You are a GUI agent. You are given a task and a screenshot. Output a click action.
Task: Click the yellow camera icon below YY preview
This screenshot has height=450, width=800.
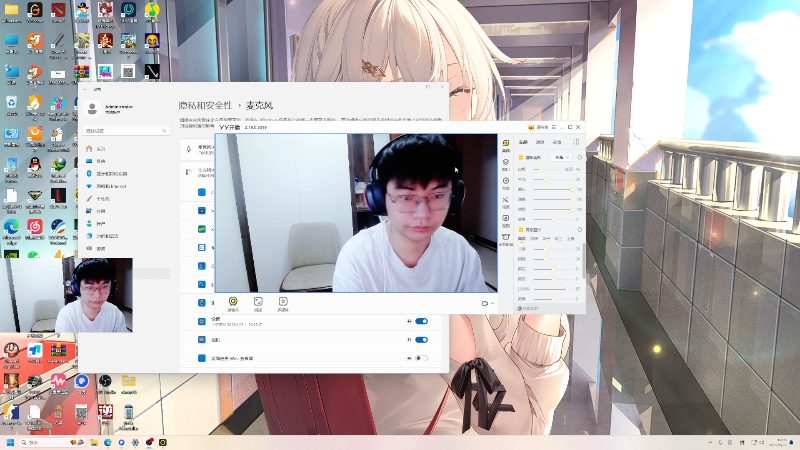tap(233, 302)
